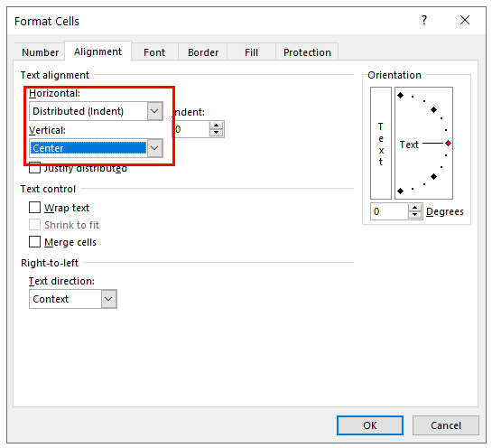The width and height of the screenshot is (492, 448).
Task: Enable the Merge cells checkbox
Action: [x=34, y=242]
